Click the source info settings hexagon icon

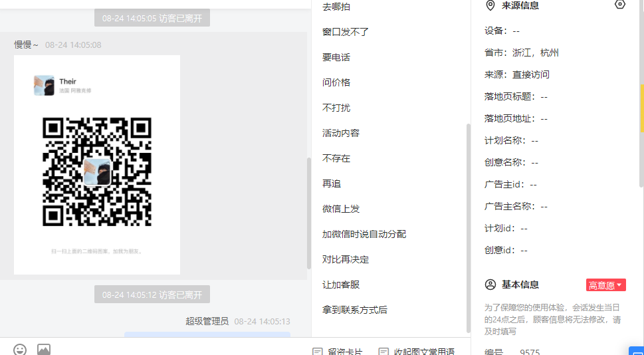coord(620,5)
